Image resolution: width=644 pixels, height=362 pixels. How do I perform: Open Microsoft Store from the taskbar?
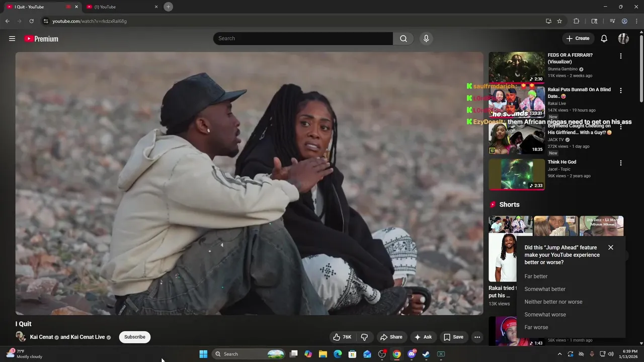click(353, 354)
